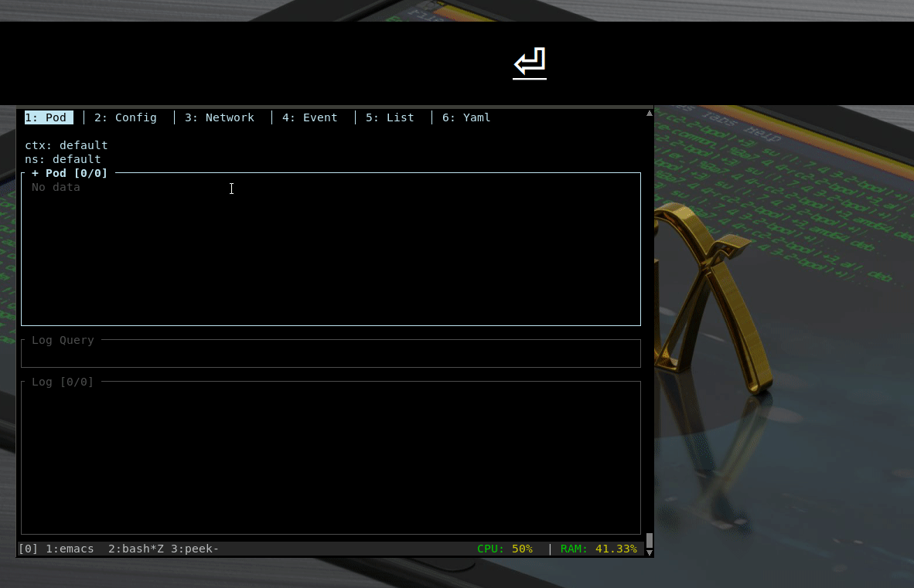This screenshot has width=914, height=588.
Task: Click the [0] session indicator in status bar
Action: tap(28, 549)
